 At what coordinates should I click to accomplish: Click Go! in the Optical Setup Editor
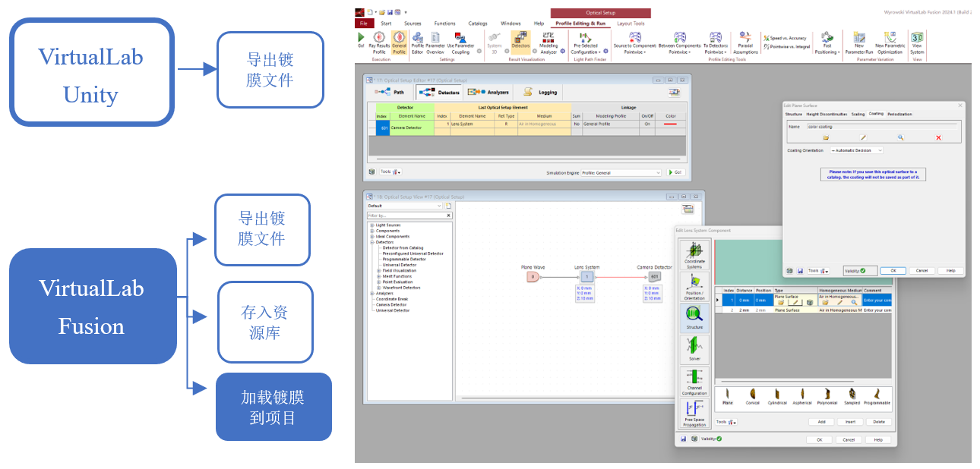[x=677, y=172]
